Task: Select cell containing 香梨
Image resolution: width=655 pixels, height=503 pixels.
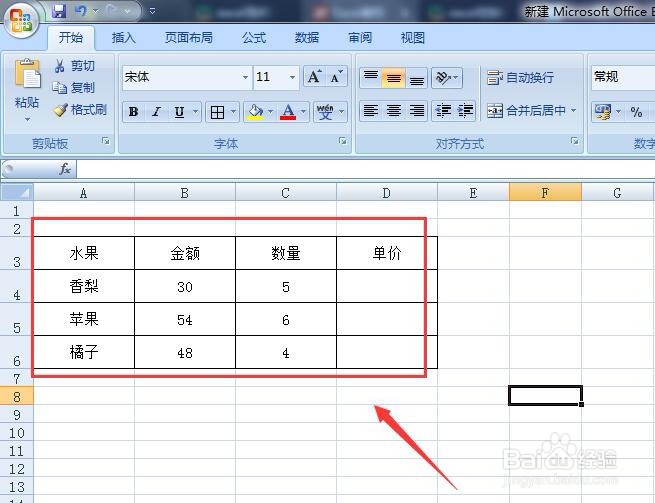Action: coord(84,286)
